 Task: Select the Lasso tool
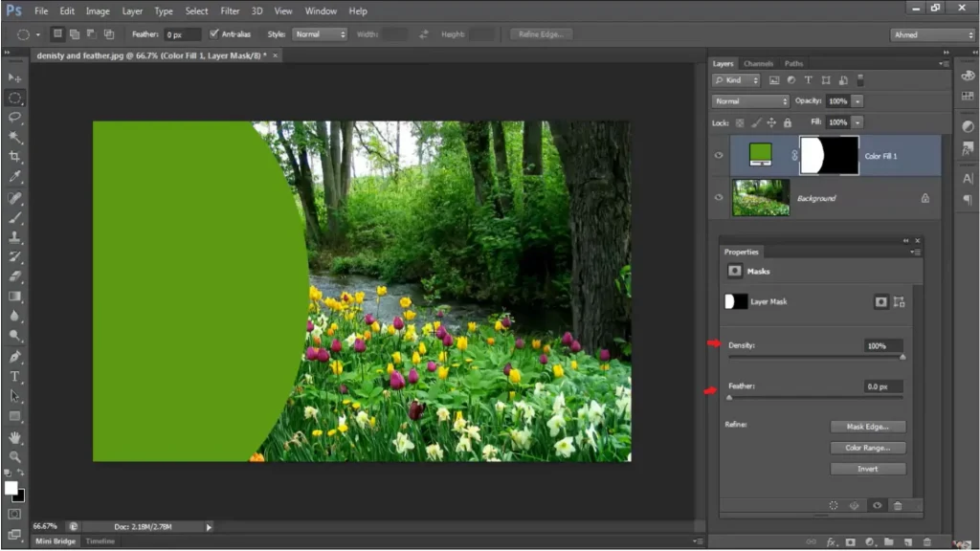(15, 118)
